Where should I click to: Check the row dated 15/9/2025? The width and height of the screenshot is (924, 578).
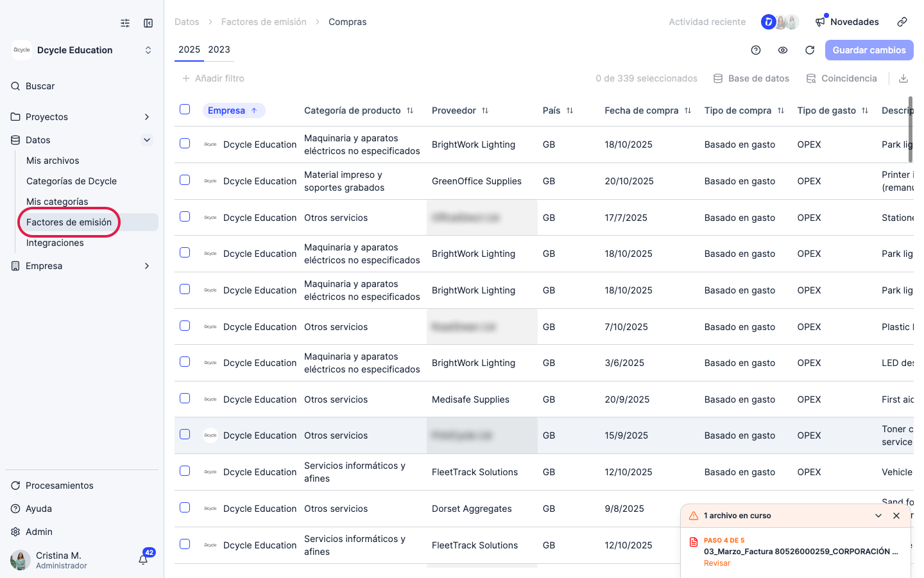185,434
